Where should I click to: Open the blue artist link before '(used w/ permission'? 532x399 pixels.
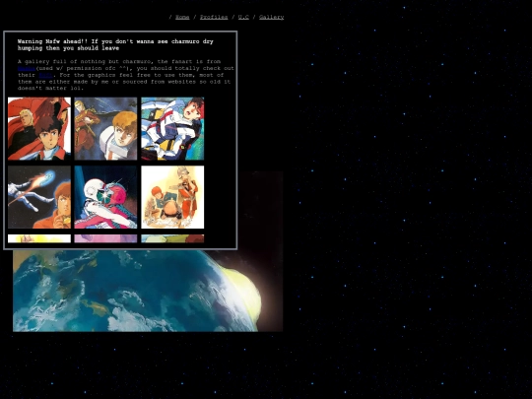(27, 68)
